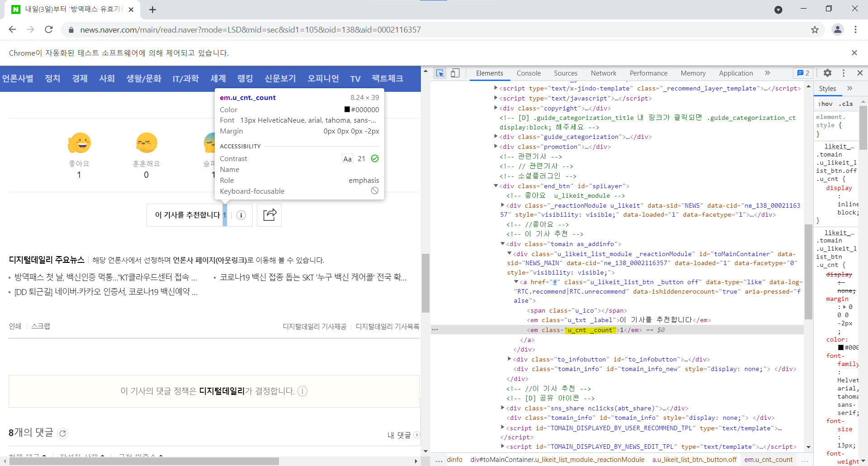Open Chrome profile avatar icon
868x466 pixels.
click(838, 30)
